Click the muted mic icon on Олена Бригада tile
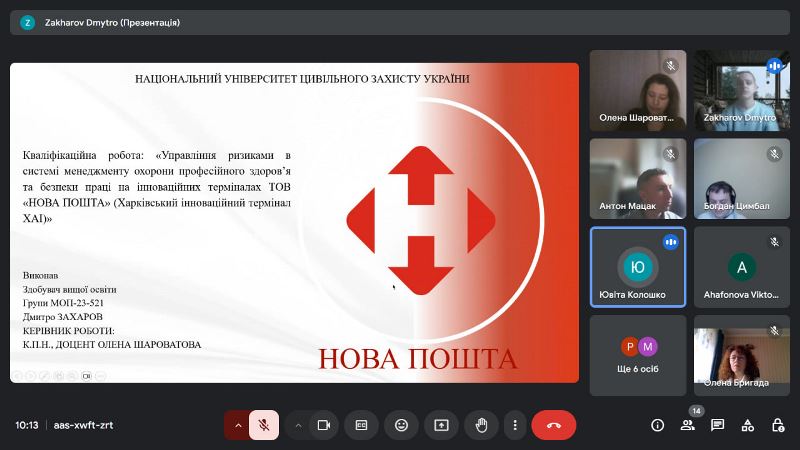Viewport: 800px width, 450px height. 774,331
